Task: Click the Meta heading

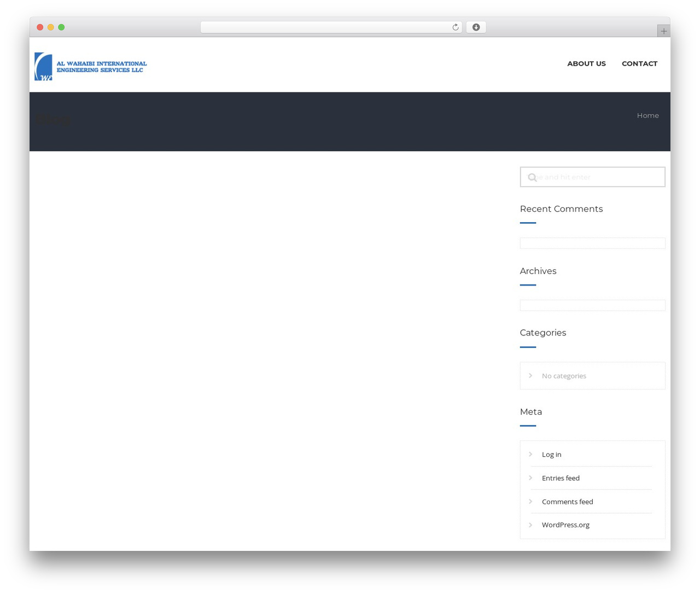Action: pos(531,412)
